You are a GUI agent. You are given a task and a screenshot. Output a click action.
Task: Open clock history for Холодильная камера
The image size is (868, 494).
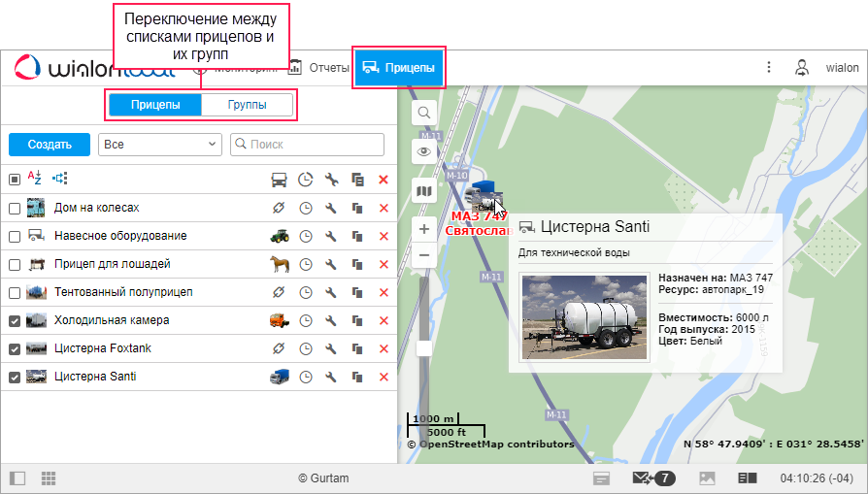tap(306, 321)
